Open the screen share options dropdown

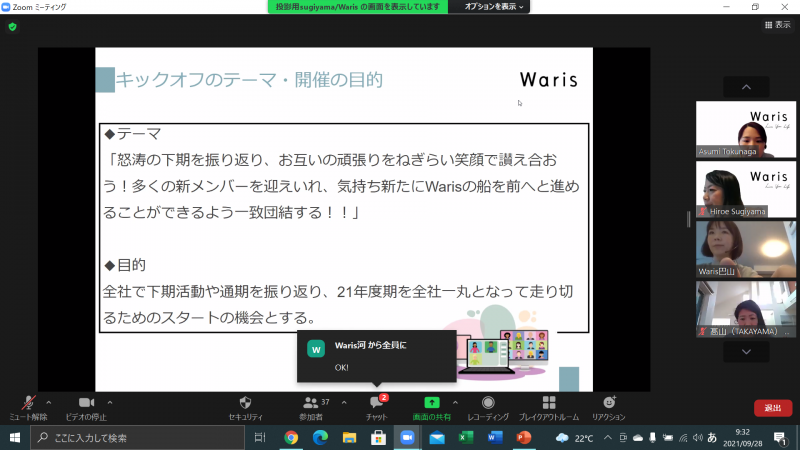(x=493, y=7)
